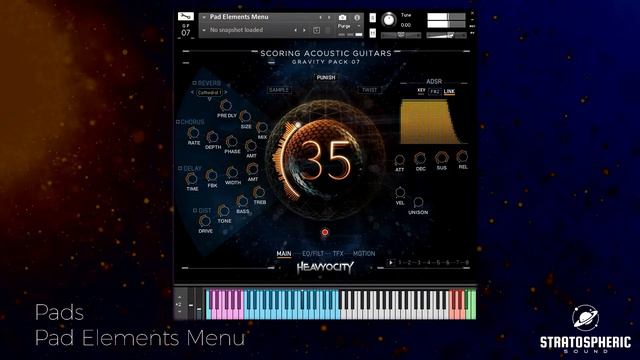This screenshot has width=640, height=360.
Task: Enable the DIST checkbox
Action: coord(195,210)
